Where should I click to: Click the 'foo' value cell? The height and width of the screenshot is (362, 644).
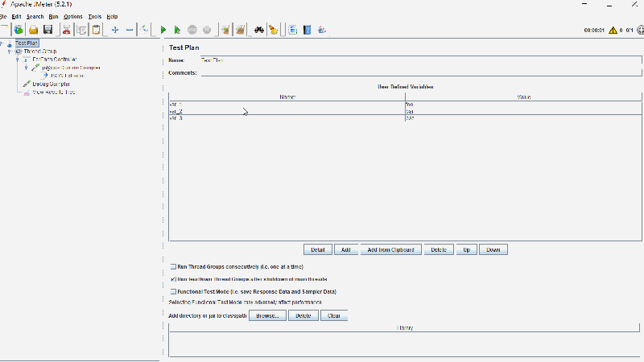(x=523, y=105)
